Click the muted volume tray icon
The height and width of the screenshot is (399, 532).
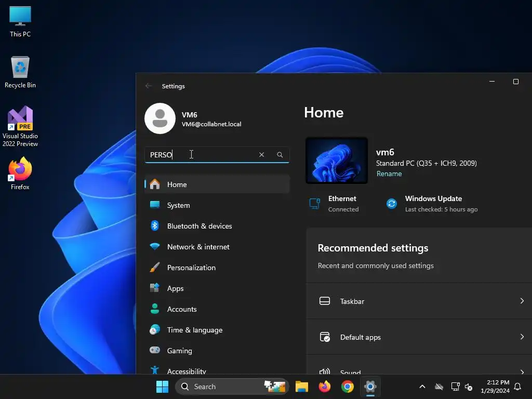coord(469,387)
